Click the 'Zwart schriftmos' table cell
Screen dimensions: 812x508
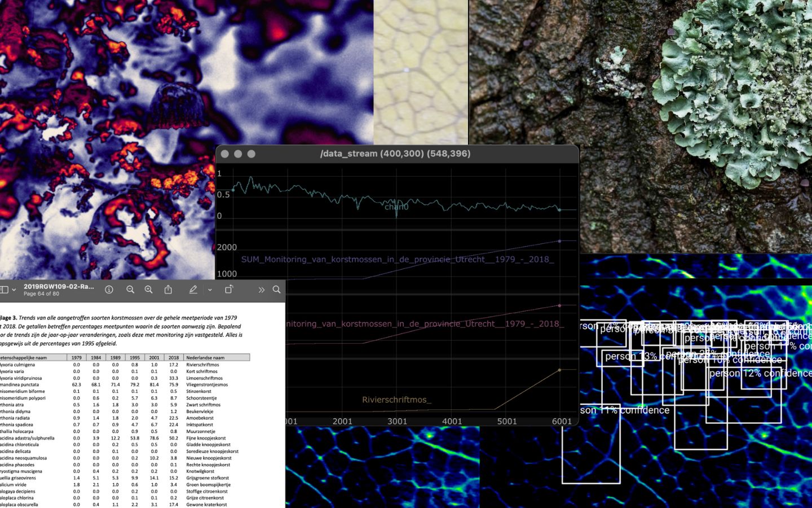(x=204, y=405)
